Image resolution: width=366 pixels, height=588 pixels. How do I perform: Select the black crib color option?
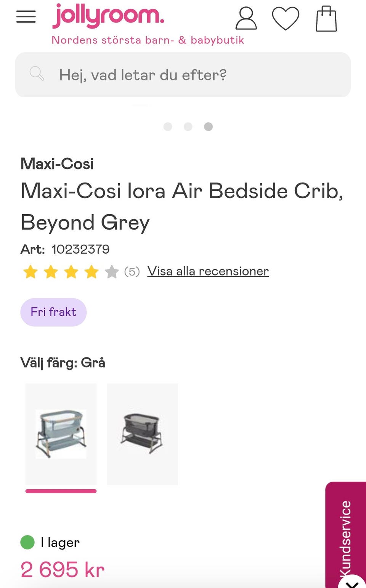click(142, 434)
